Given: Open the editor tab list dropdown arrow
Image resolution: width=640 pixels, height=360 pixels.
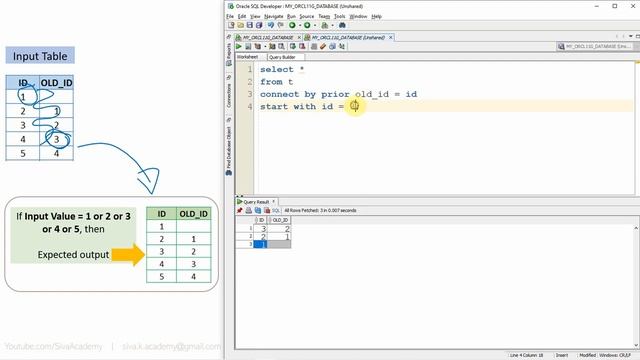Looking at the screenshot, I should pyautogui.click(x=631, y=36).
